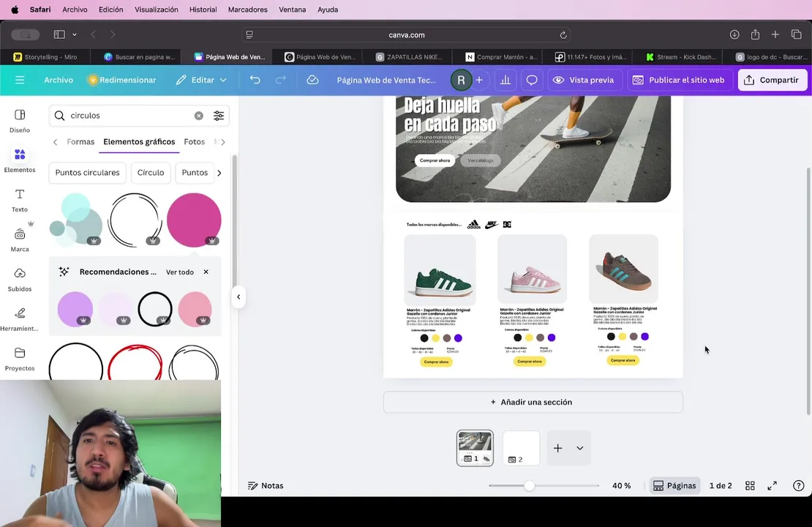Select Puntos circulares suggestion chip
Image resolution: width=812 pixels, height=527 pixels.
87,173
